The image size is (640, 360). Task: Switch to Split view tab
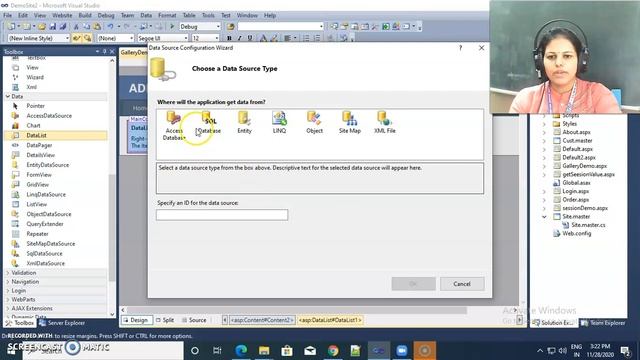pos(165,320)
